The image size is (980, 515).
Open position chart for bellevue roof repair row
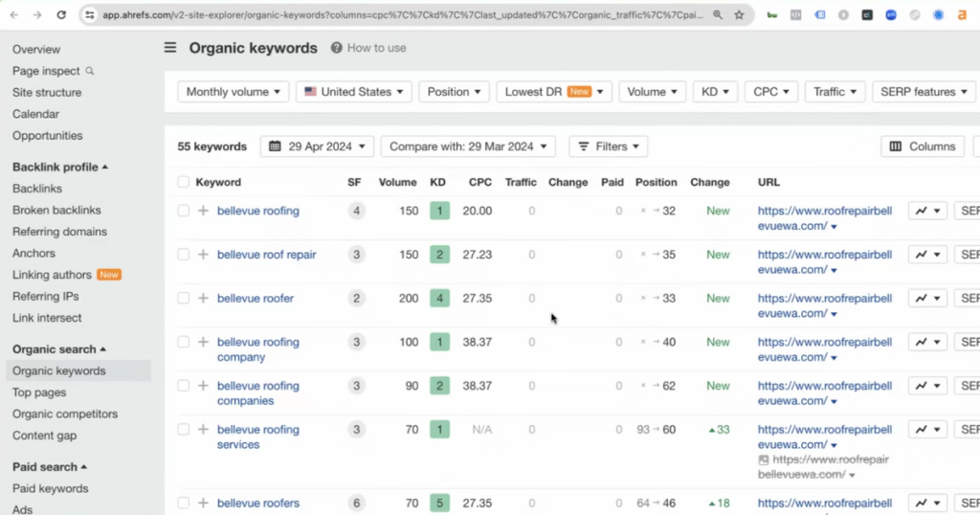928,255
